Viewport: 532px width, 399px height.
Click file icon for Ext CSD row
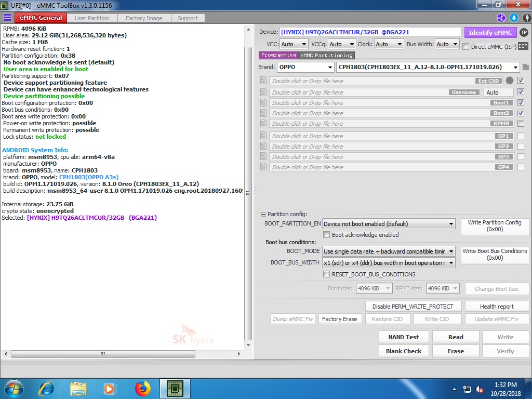coord(263,81)
